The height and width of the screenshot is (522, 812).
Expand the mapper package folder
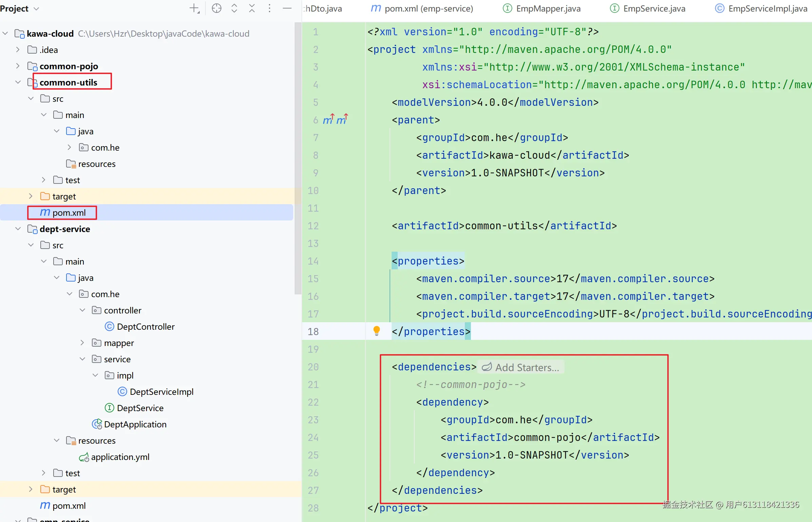(82, 343)
